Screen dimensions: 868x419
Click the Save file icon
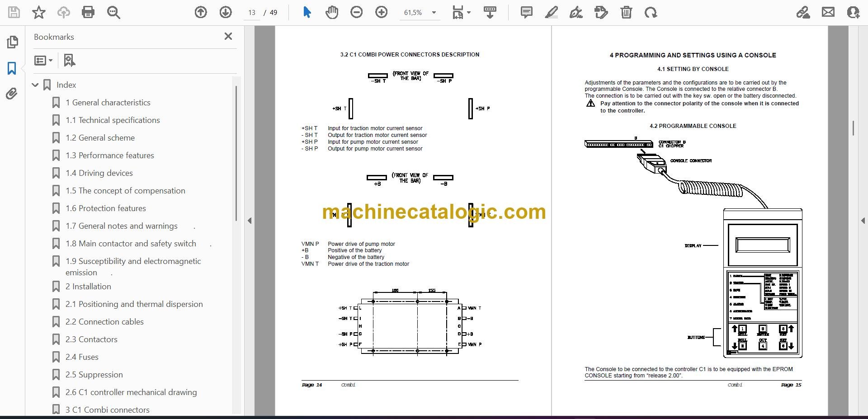pos(14,12)
